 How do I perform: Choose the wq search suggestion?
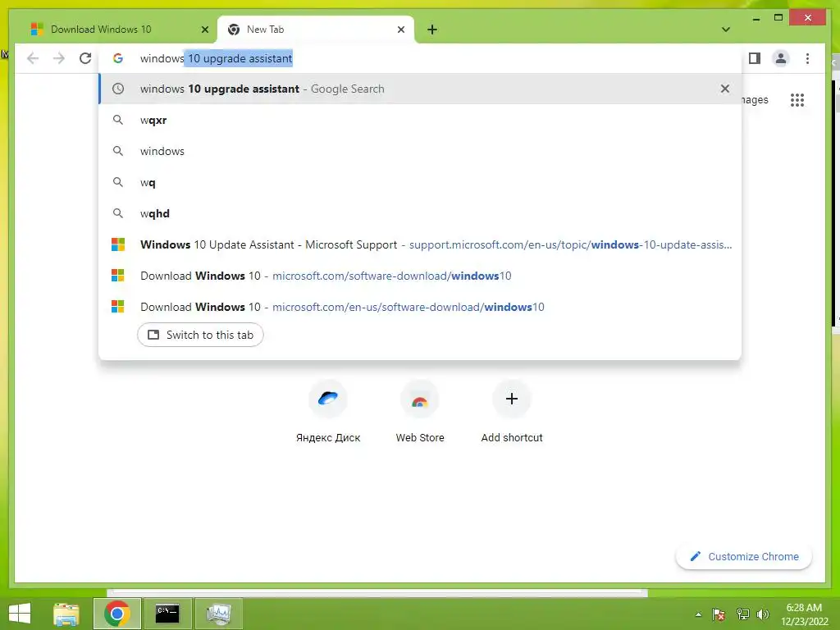tap(421, 182)
